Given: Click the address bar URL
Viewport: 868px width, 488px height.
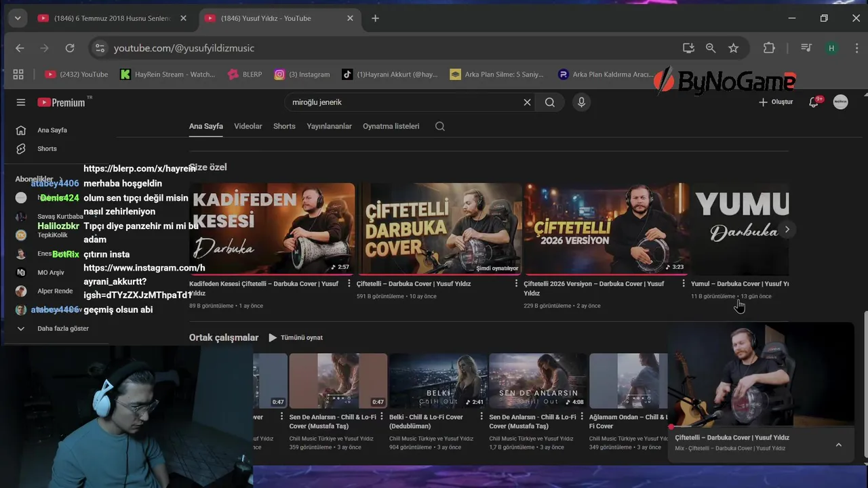Looking at the screenshot, I should (184, 48).
